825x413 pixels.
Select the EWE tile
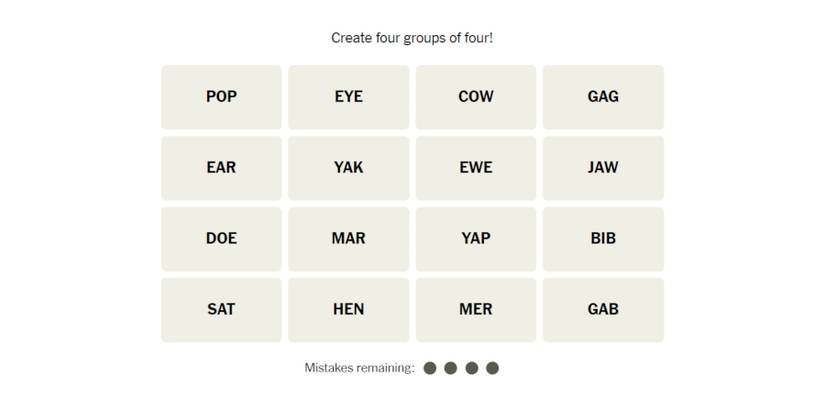tap(476, 168)
